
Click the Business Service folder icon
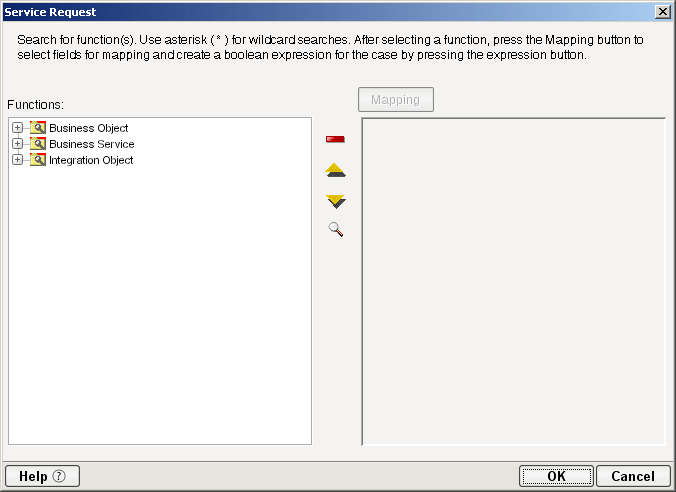38,144
